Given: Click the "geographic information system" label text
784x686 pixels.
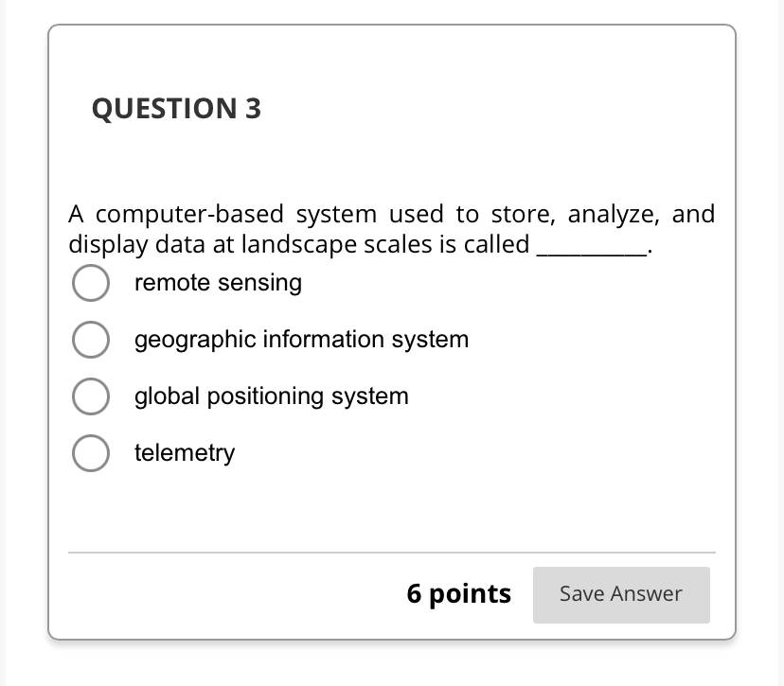Looking at the screenshot, I should 301,340.
